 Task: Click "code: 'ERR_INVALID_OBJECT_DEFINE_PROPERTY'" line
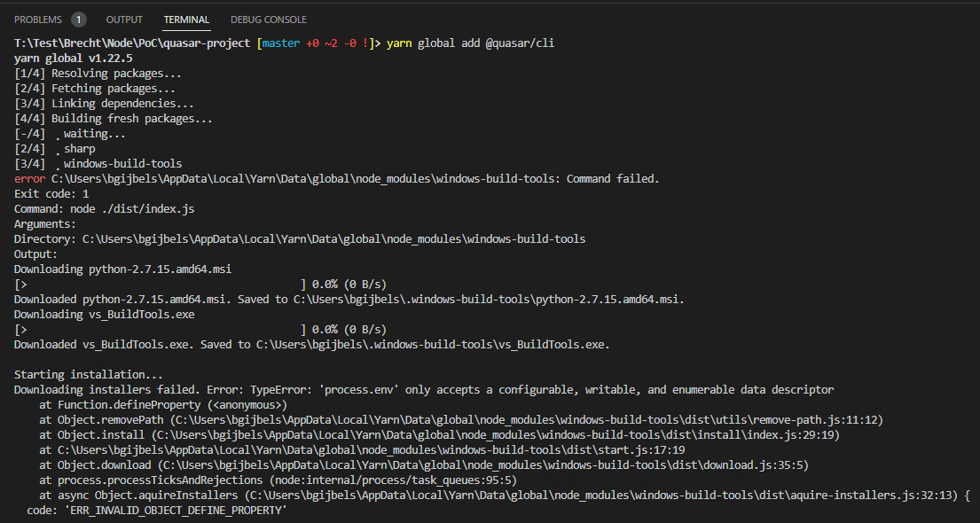click(157, 510)
